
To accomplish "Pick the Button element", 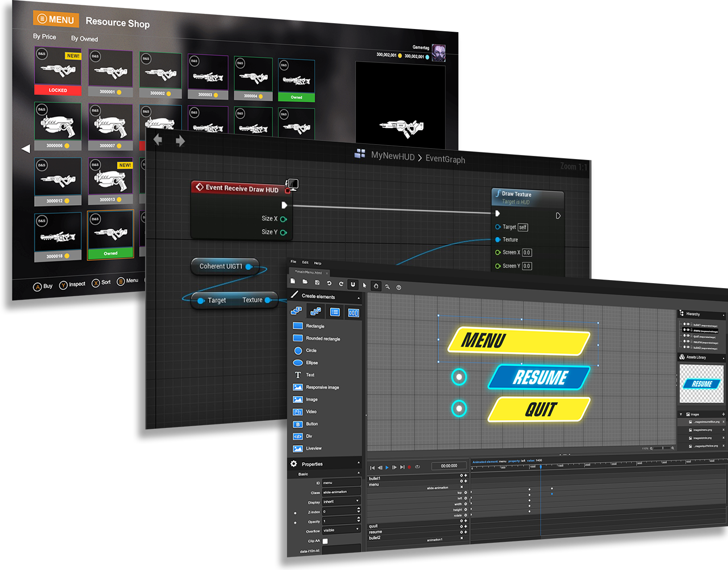I will 305,424.
